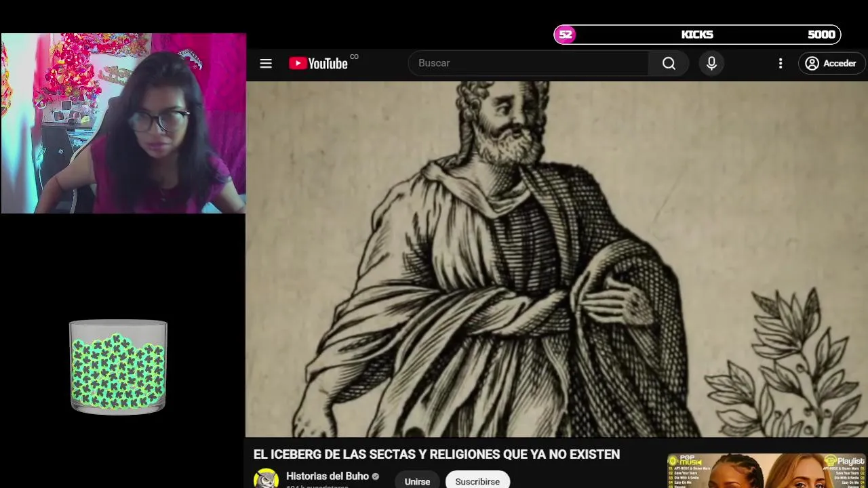Image resolution: width=868 pixels, height=488 pixels.
Task: Click the glass jar filled with clovers
Action: [x=118, y=366]
